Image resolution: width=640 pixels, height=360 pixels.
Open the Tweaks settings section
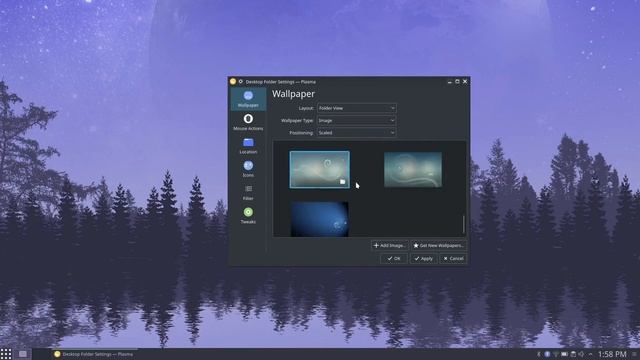(x=248, y=216)
